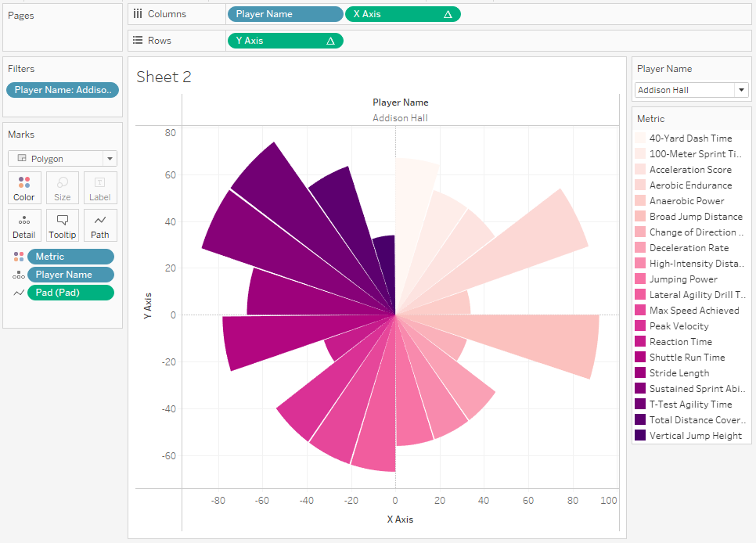Select the Pad (Pad) pill on Marks card
Image resolution: width=756 pixels, height=543 pixels.
pyautogui.click(x=71, y=293)
